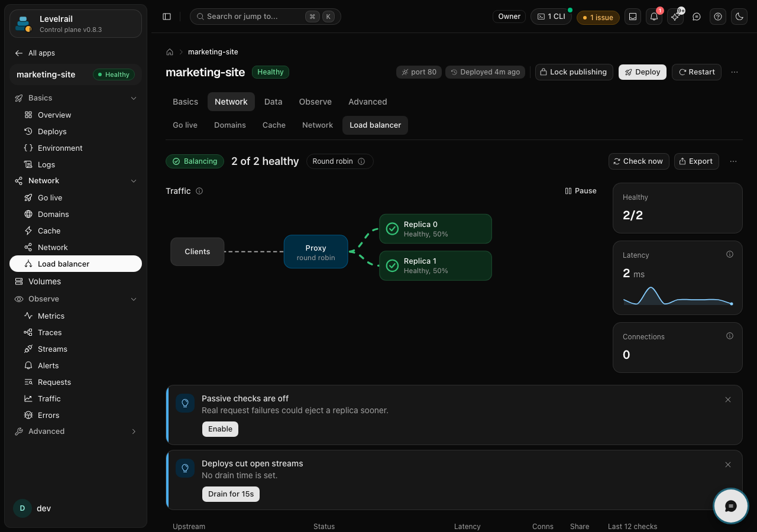Click the Restart button
Screen dimensions: 757x532
[x=697, y=72]
